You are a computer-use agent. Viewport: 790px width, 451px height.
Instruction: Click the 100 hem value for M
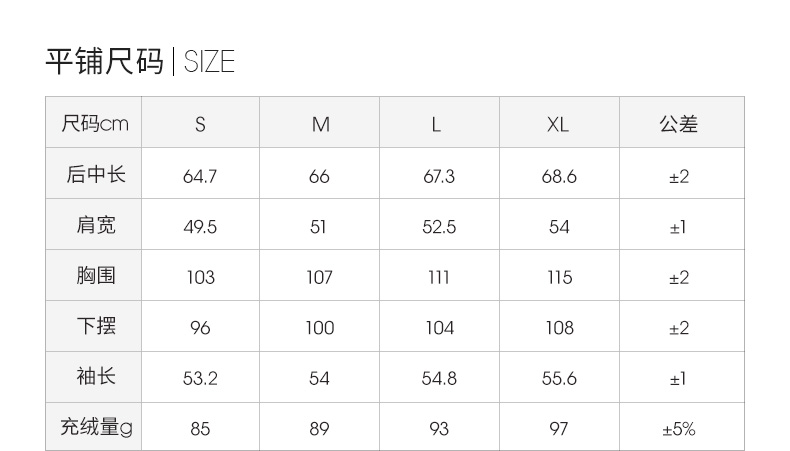click(x=320, y=328)
